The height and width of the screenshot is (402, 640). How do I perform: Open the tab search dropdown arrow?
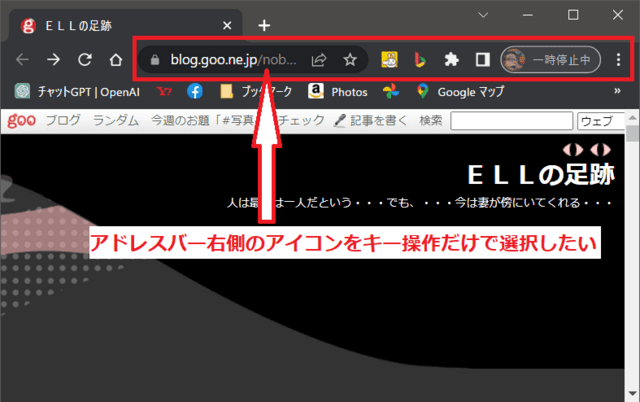coord(483,15)
